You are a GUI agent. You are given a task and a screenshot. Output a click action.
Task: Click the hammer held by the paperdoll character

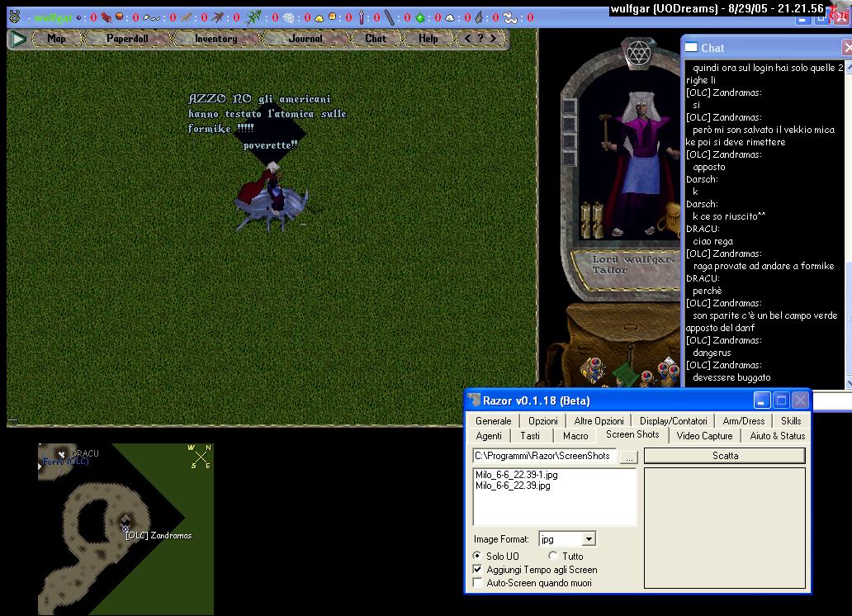pos(606,130)
